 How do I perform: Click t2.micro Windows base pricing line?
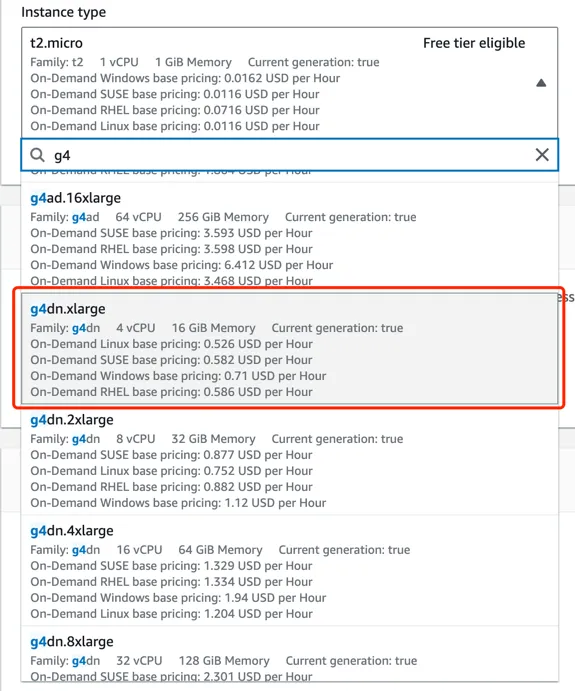(185, 78)
